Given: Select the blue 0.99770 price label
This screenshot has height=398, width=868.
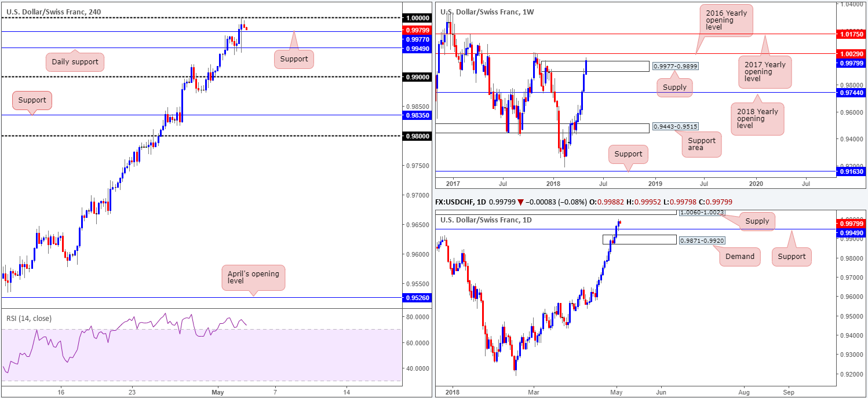Looking at the screenshot, I should 417,40.
